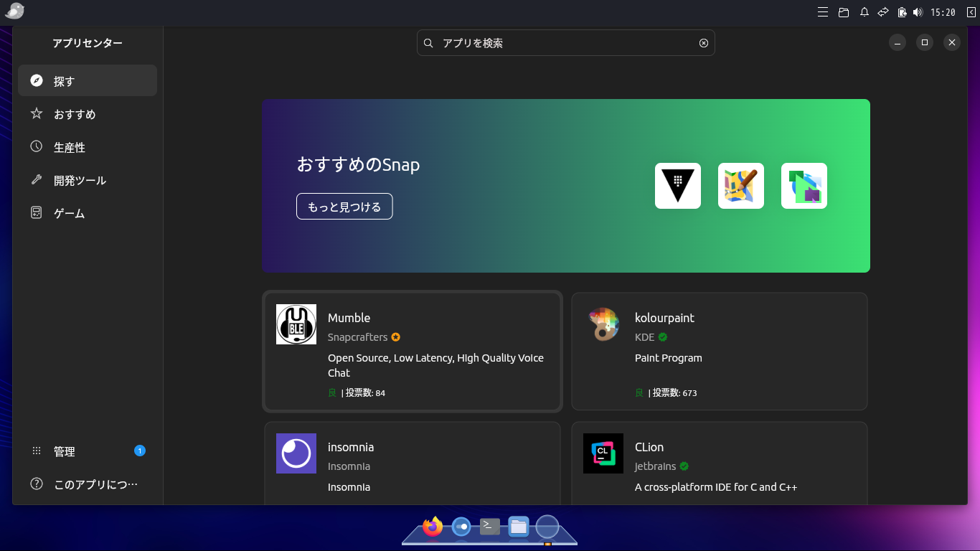
Task: Open the settings toggle icon in dock
Action: pos(461,527)
